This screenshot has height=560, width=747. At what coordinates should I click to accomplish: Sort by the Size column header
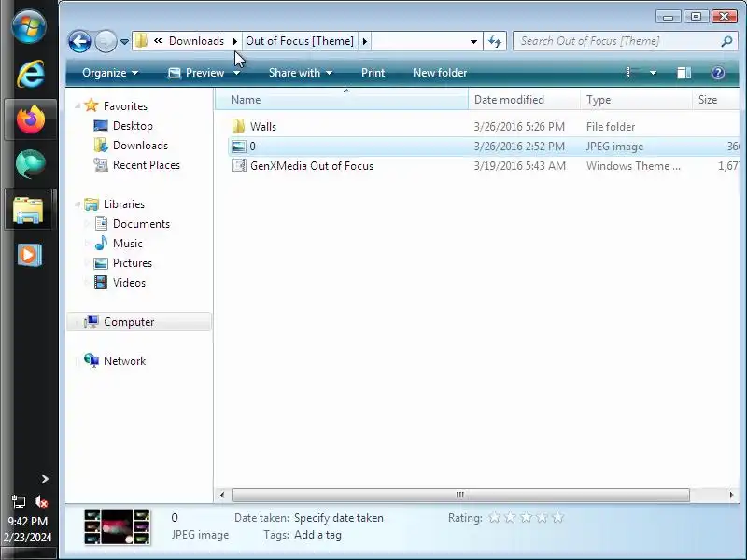tap(715, 100)
